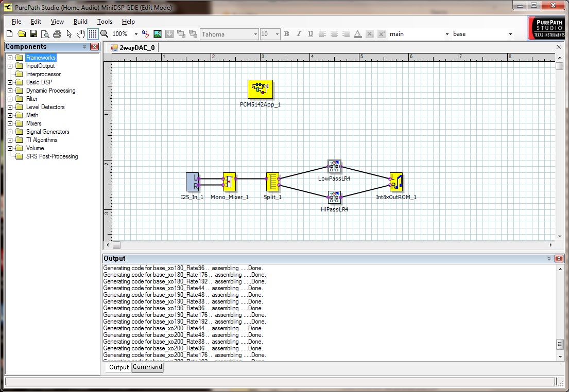Open the Edit menu
The width and height of the screenshot is (569, 392).
[36, 22]
